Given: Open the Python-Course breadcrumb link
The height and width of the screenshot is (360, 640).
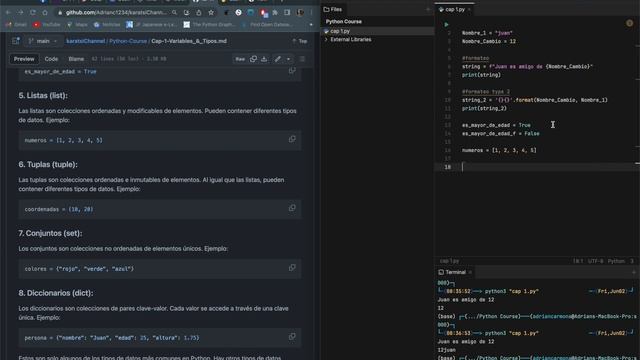Looking at the screenshot, I should point(128,41).
